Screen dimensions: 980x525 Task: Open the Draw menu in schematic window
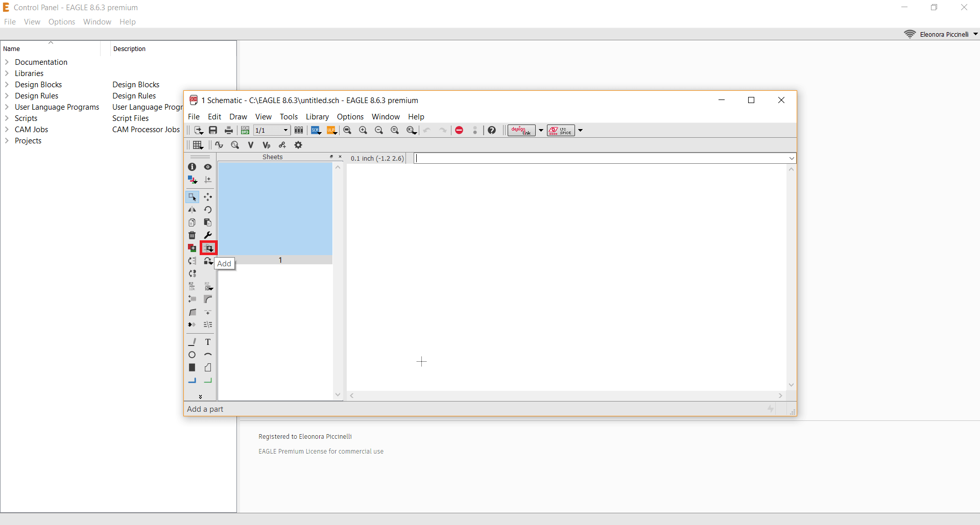pos(238,117)
